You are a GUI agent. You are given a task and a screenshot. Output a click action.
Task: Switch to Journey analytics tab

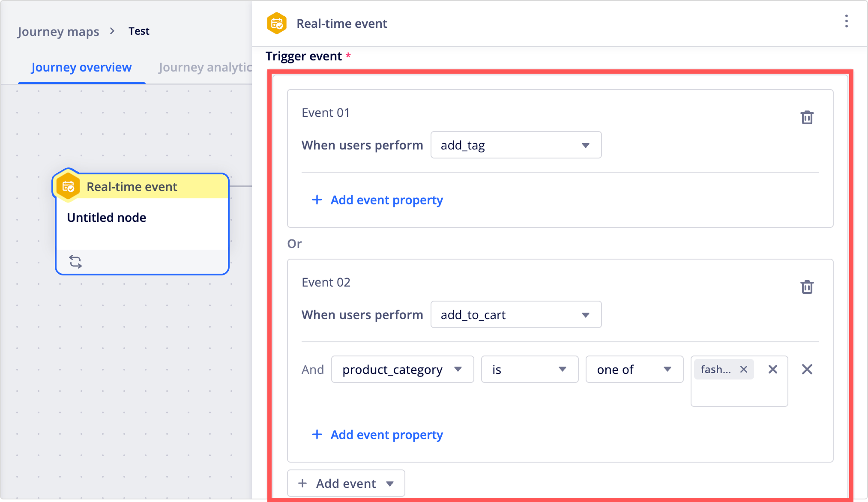pyautogui.click(x=205, y=67)
